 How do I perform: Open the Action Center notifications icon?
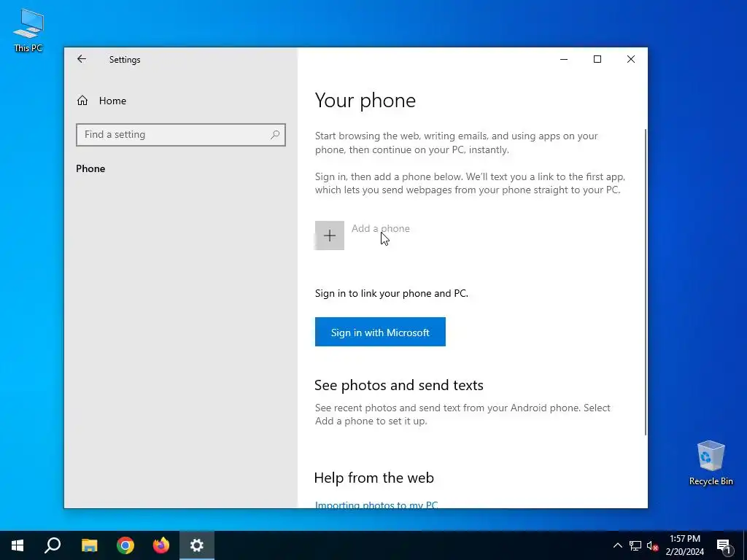724,545
